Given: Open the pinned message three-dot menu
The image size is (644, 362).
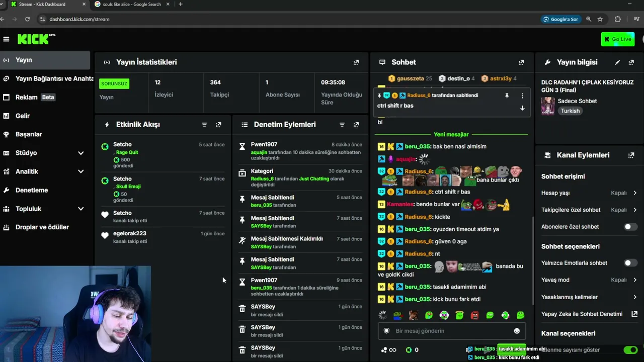Looking at the screenshot, I should tap(522, 96).
